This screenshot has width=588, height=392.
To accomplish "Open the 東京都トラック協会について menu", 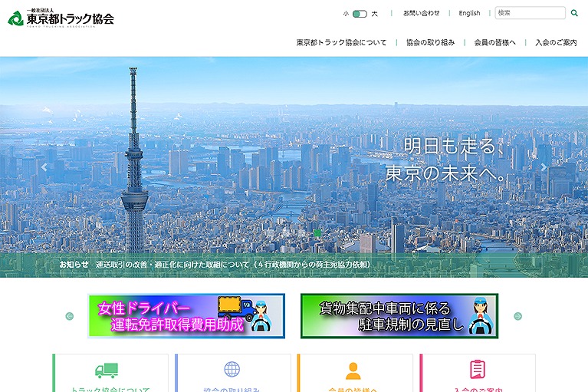I will [341, 42].
